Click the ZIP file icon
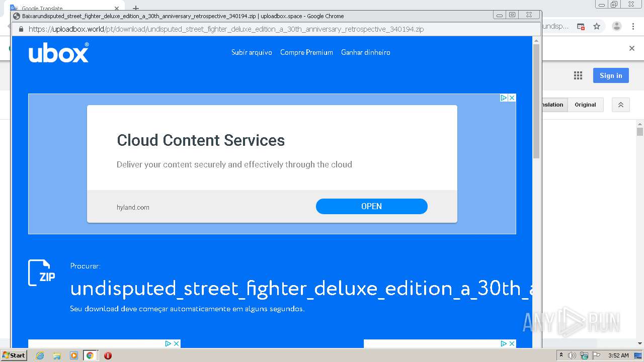644x362 pixels. pyautogui.click(x=41, y=273)
